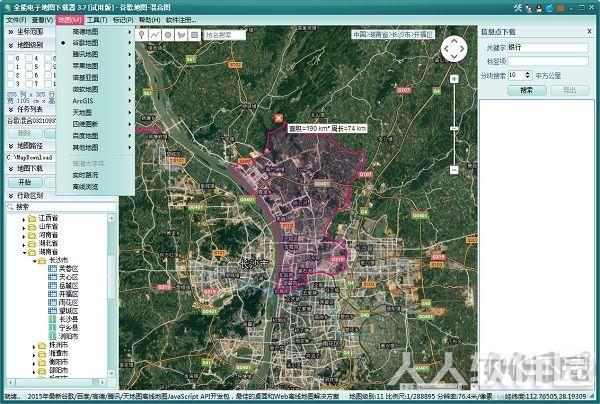
Task: Click the QQ penguin icon in the title bar
Action: point(540,8)
